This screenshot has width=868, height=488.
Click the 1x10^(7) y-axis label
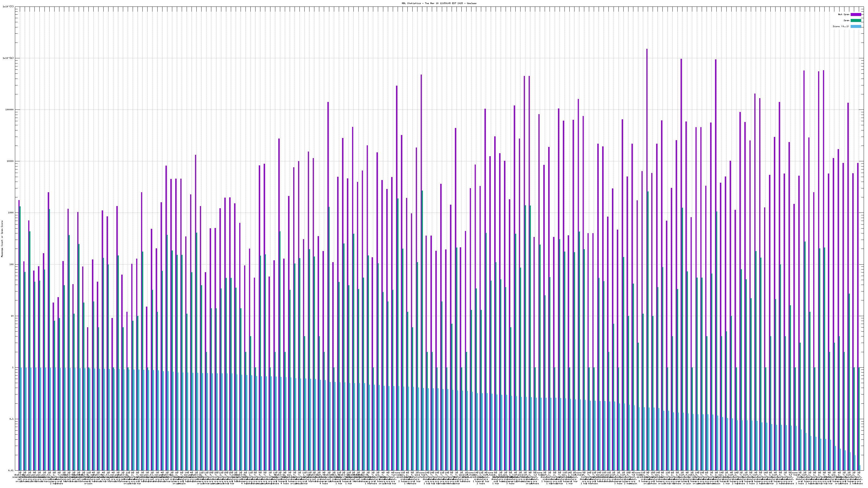tap(8, 7)
